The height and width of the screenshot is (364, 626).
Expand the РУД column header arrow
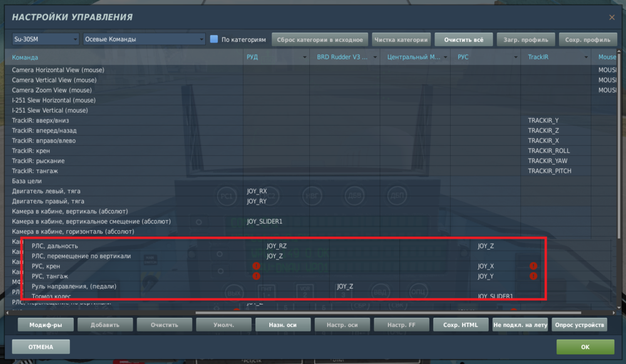[305, 58]
